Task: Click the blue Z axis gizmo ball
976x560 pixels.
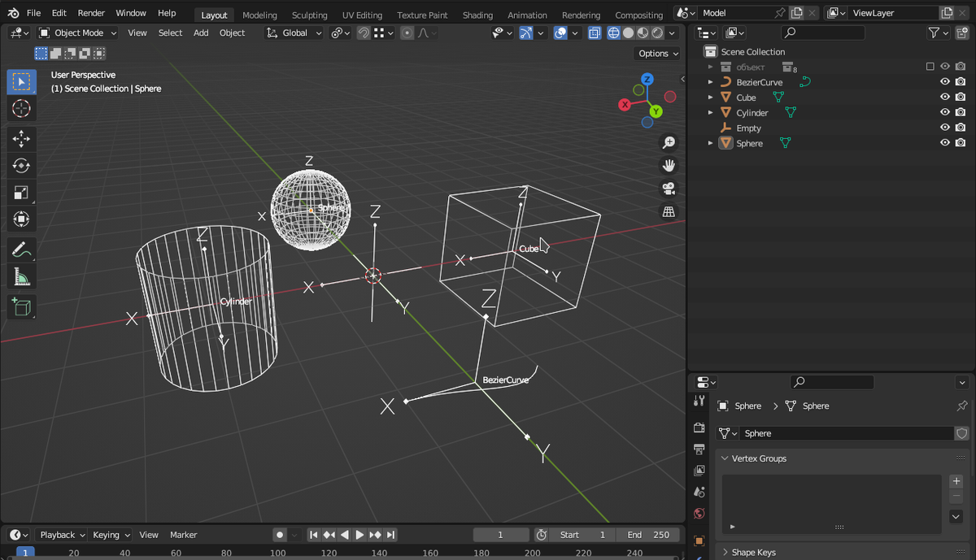Action: pos(647,79)
